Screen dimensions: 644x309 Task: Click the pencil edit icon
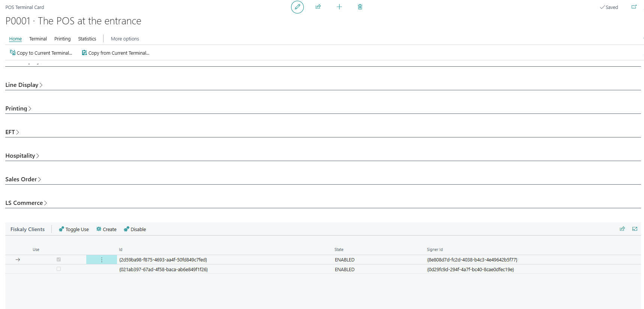tap(297, 7)
